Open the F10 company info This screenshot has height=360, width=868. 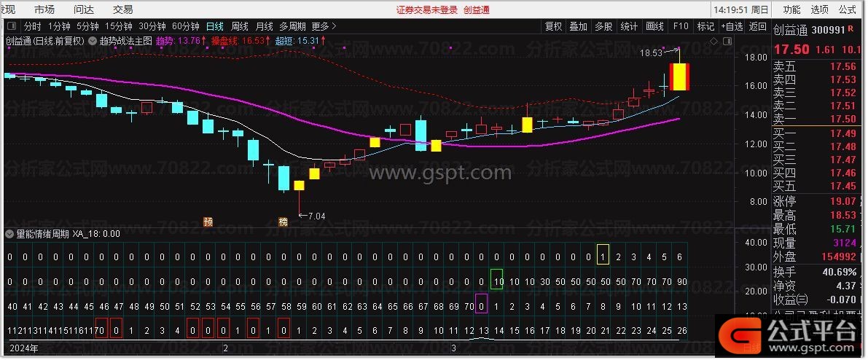[x=681, y=26]
